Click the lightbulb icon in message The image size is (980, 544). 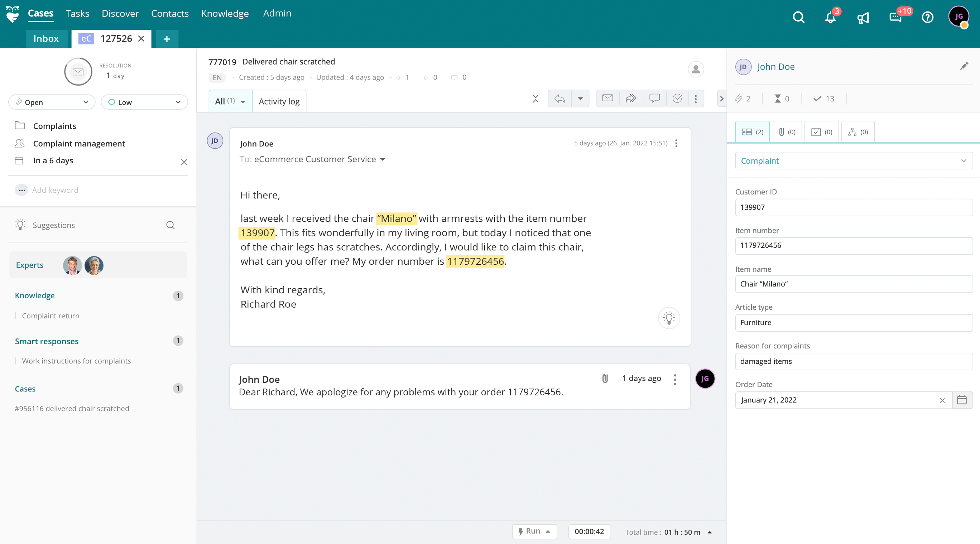[x=669, y=318]
